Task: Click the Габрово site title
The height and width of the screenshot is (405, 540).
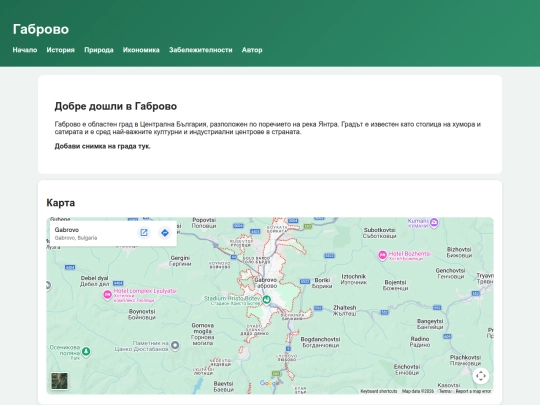Action: (41, 29)
